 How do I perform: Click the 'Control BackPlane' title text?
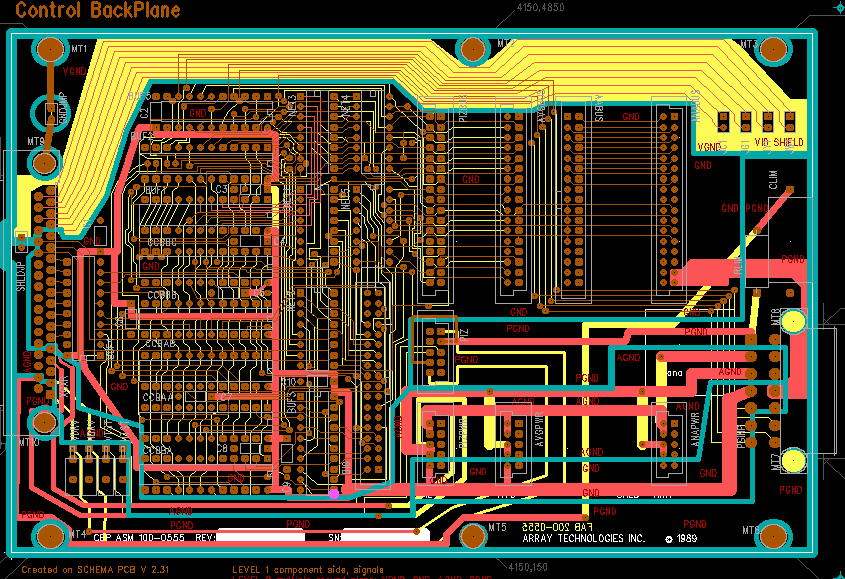tap(98, 10)
